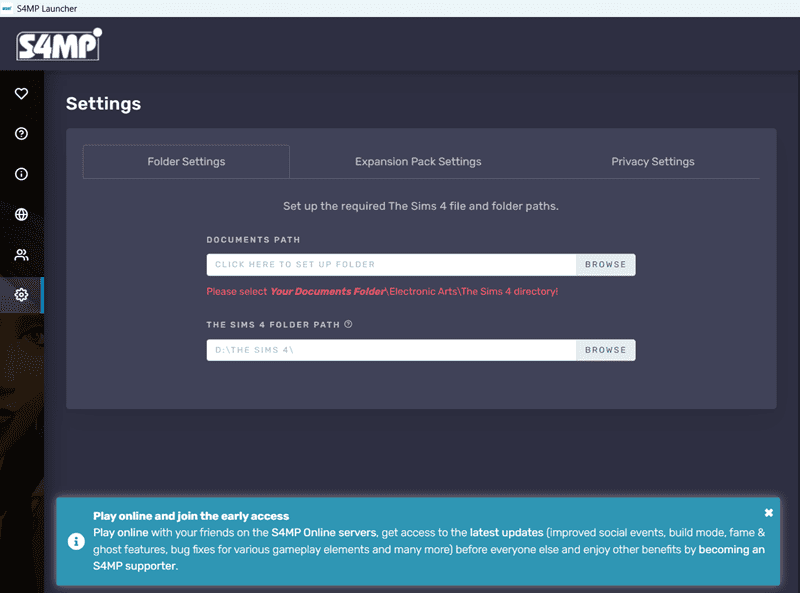Select the gear settings icon in the sidebar
The image size is (800, 593).
tap(21, 294)
